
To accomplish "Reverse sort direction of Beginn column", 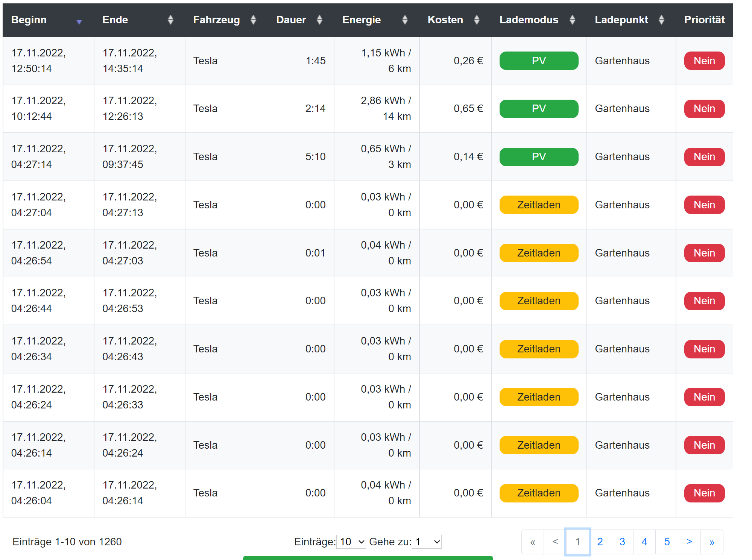I will coord(79,22).
